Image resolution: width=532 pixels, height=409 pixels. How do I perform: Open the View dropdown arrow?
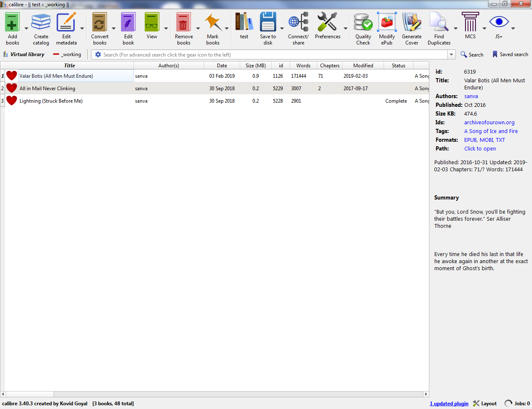pos(166,29)
